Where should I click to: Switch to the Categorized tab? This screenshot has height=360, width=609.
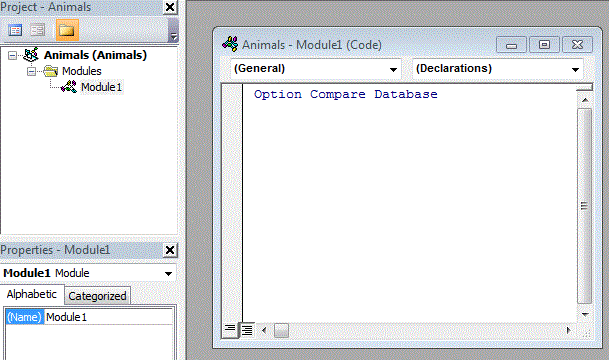pos(97,296)
